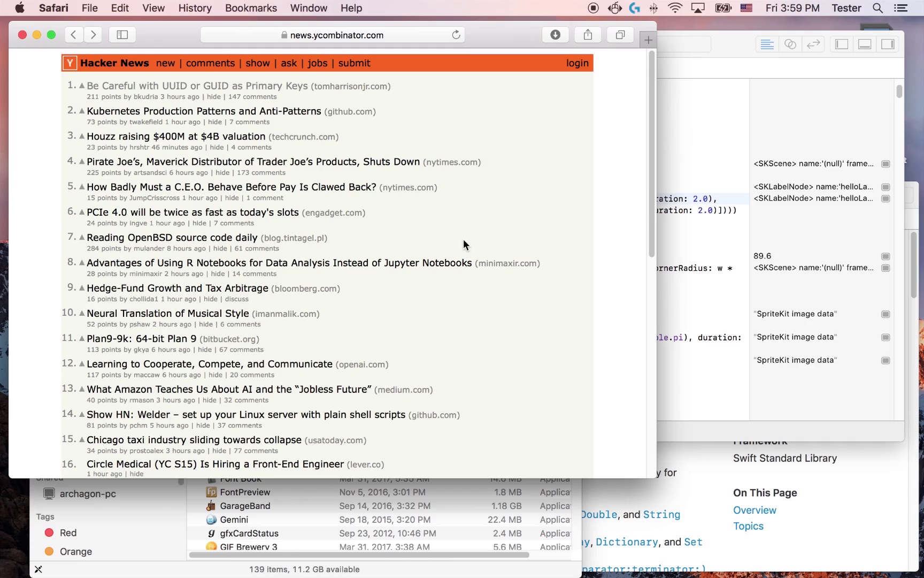Open Hacker News 'ask' page

(x=289, y=63)
